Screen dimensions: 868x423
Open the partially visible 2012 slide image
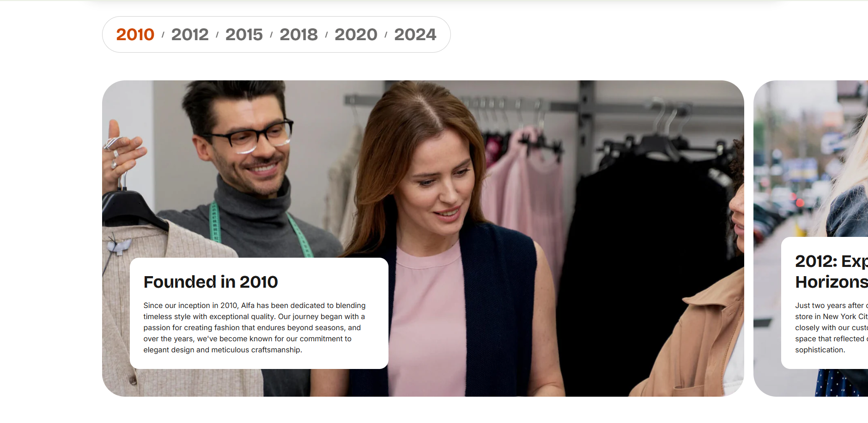[811, 238]
